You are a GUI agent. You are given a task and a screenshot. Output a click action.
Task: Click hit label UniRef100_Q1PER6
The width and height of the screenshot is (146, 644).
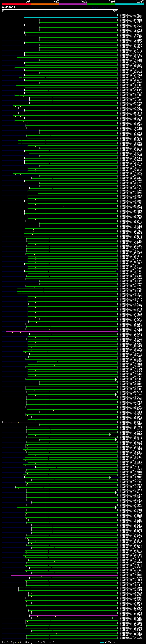tap(131, 623)
